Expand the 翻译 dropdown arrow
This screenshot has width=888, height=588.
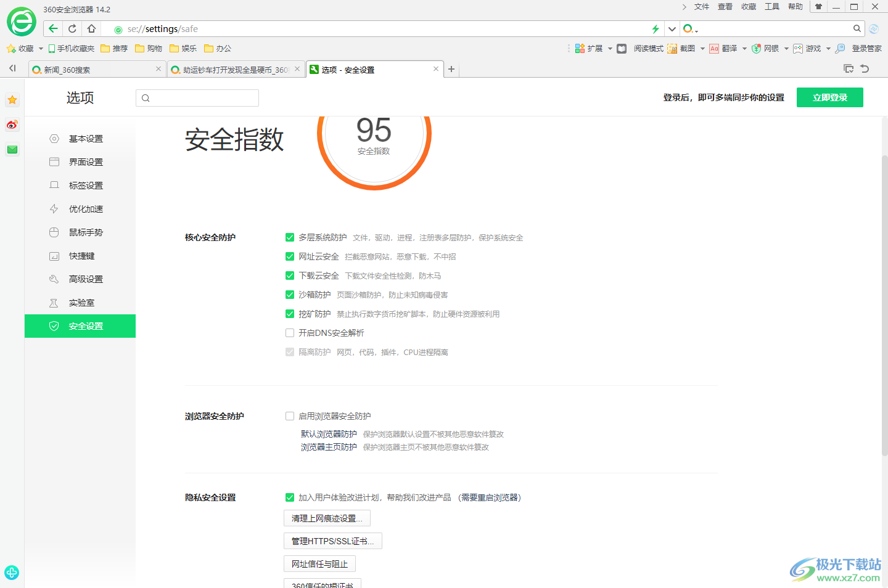tap(744, 49)
